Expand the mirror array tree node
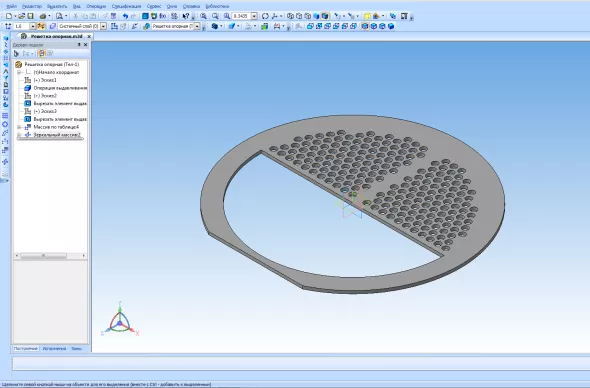590x388 pixels. pyautogui.click(x=19, y=135)
